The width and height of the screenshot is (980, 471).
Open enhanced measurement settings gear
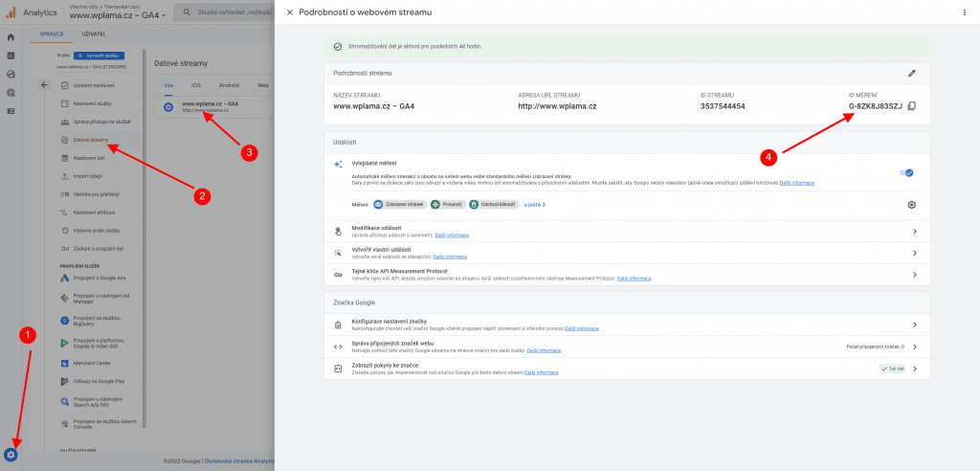tap(911, 205)
